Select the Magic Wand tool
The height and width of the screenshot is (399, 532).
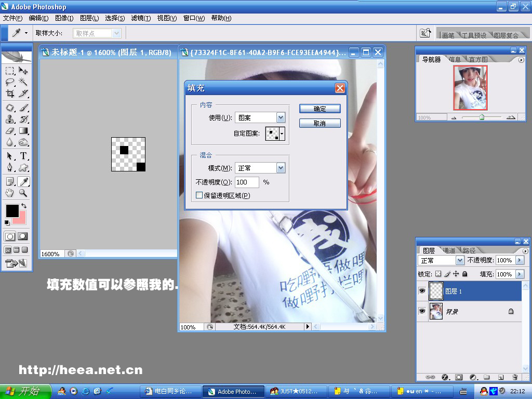pos(23,82)
